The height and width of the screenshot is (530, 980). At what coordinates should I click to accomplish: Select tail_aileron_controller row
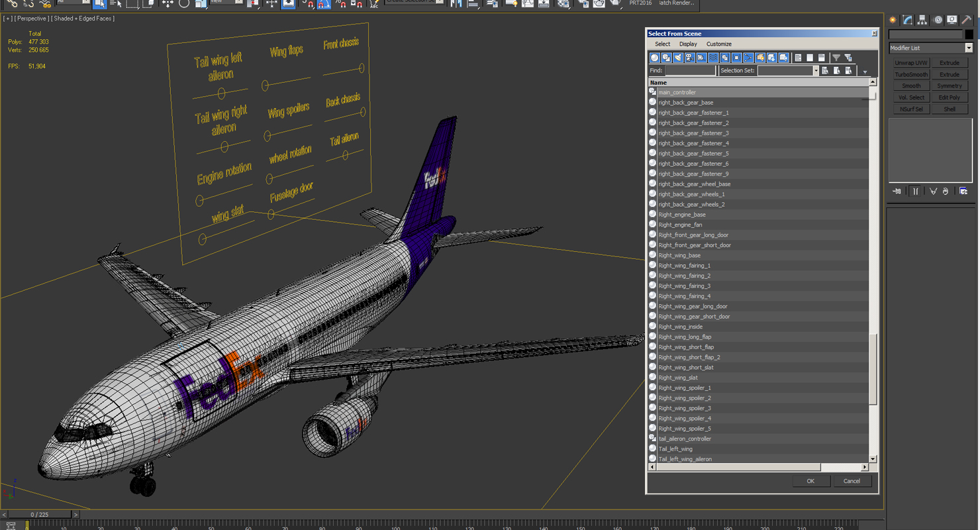tap(758, 439)
